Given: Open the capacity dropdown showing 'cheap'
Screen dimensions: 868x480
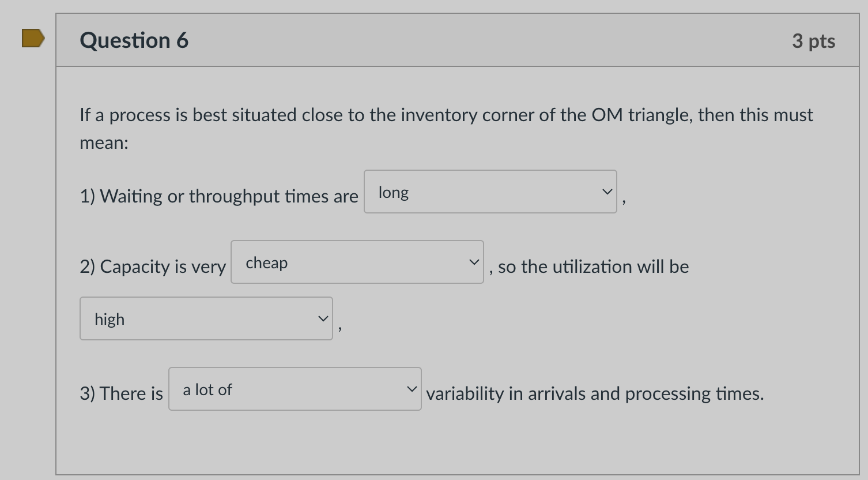Looking at the screenshot, I should tap(357, 262).
